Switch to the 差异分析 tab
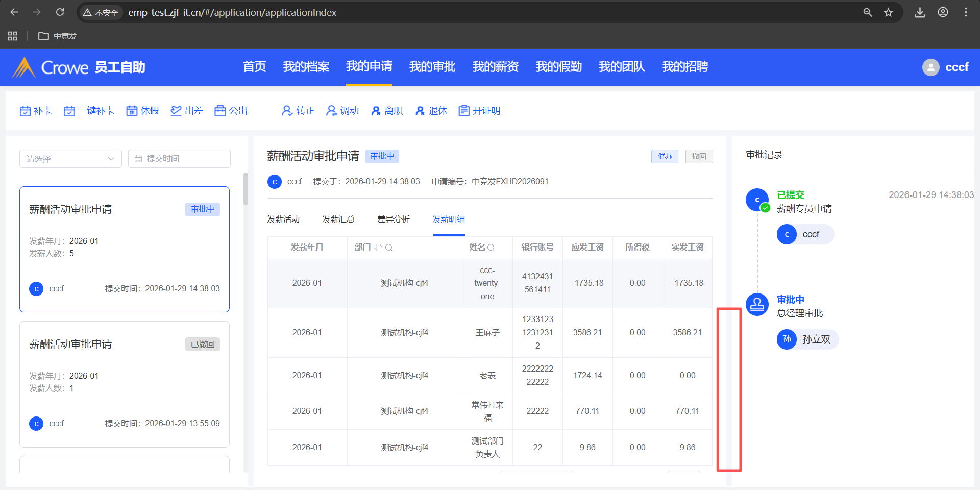 393,219
